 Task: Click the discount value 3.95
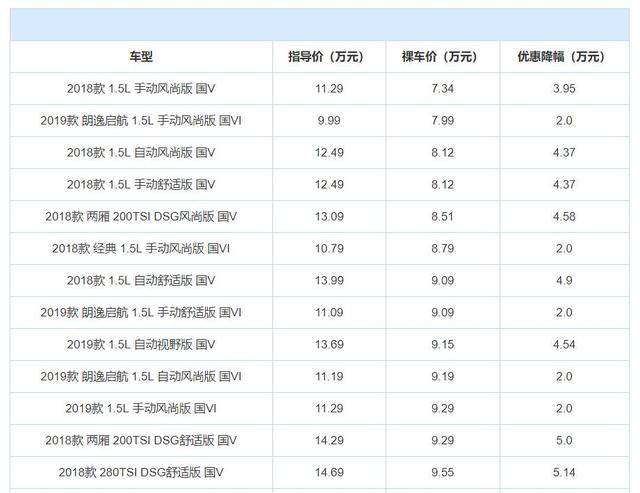pos(564,89)
